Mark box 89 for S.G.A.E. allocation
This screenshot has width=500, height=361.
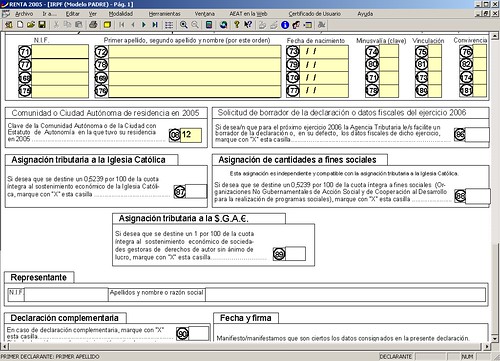[x=295, y=254]
